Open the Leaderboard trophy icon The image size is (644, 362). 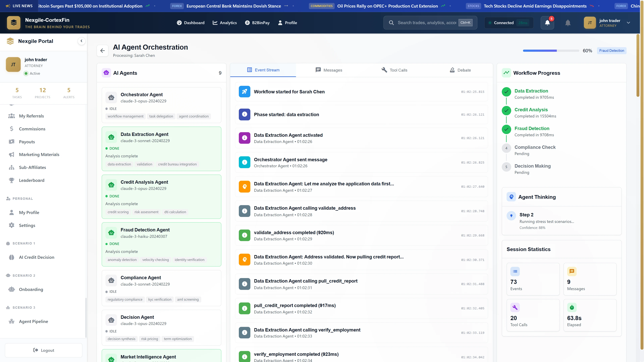pyautogui.click(x=12, y=180)
